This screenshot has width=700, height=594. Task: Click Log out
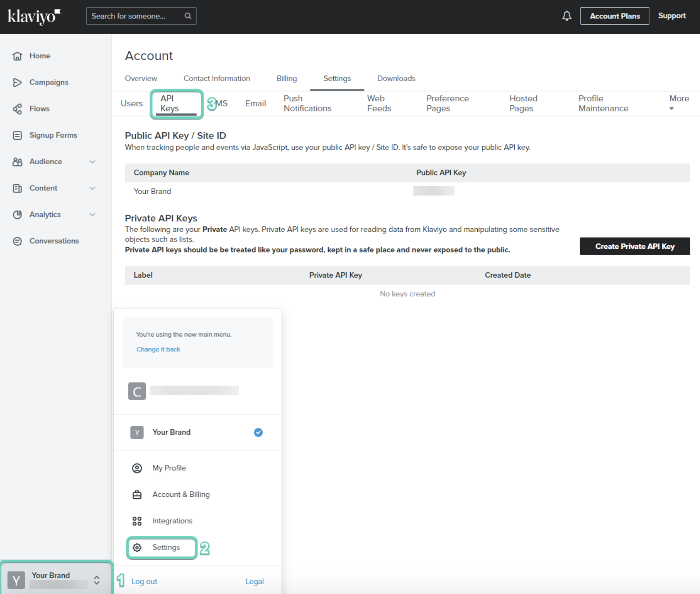[x=144, y=581]
